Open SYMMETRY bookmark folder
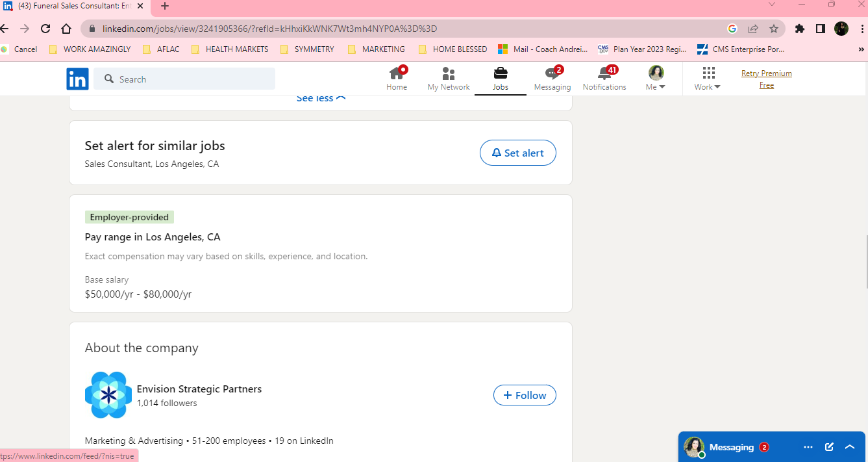This screenshot has width=868, height=462. 307,49
